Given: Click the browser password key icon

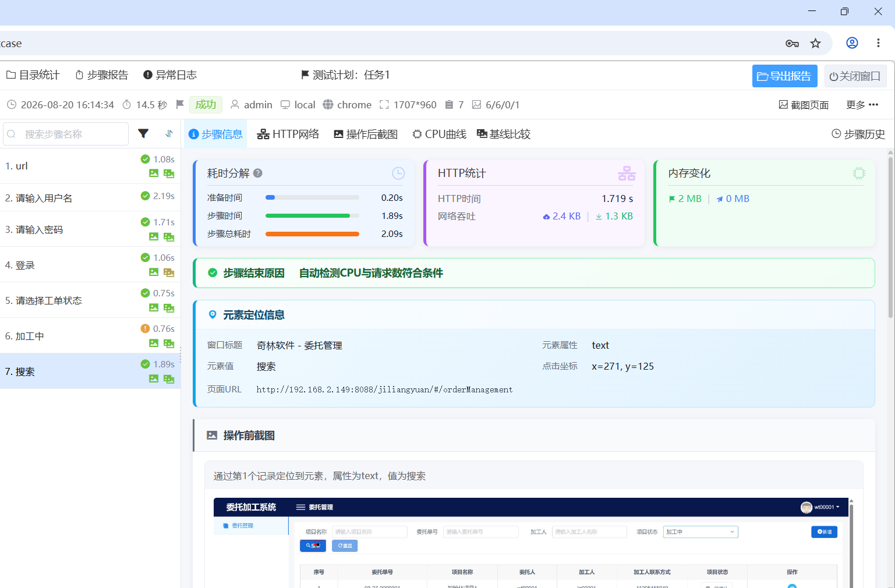Looking at the screenshot, I should [x=792, y=43].
